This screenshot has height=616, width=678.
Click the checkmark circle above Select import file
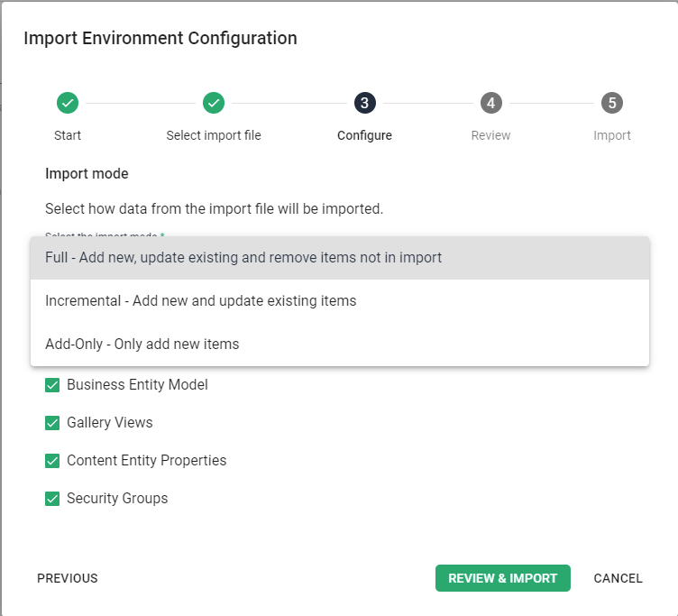pyautogui.click(x=214, y=103)
